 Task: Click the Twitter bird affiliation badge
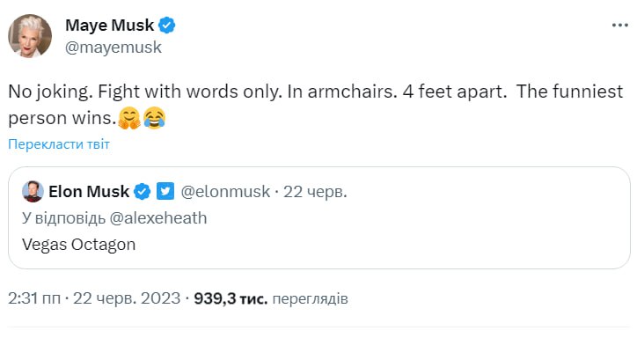click(x=165, y=191)
